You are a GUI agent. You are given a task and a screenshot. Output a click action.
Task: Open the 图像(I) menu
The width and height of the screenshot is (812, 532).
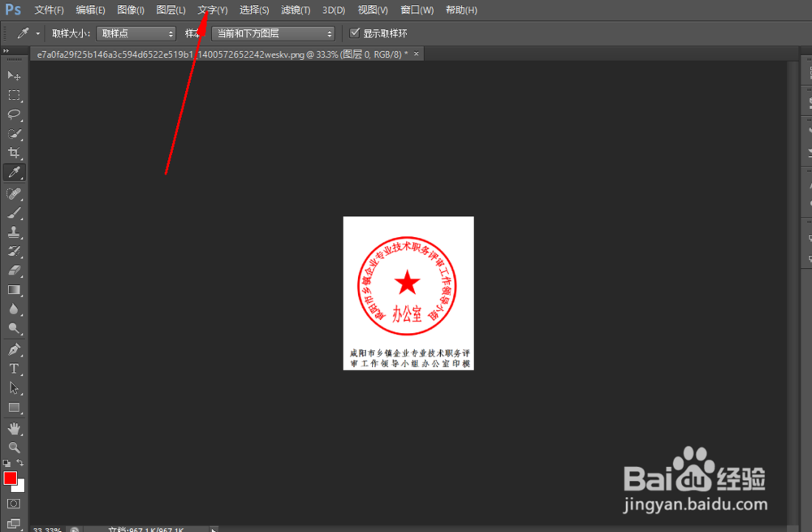[x=131, y=10]
